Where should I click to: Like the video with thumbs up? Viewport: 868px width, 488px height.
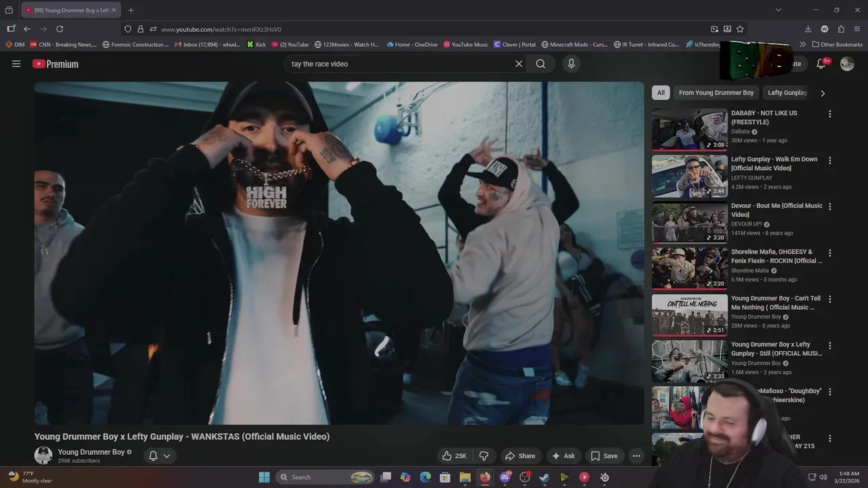pyautogui.click(x=454, y=456)
